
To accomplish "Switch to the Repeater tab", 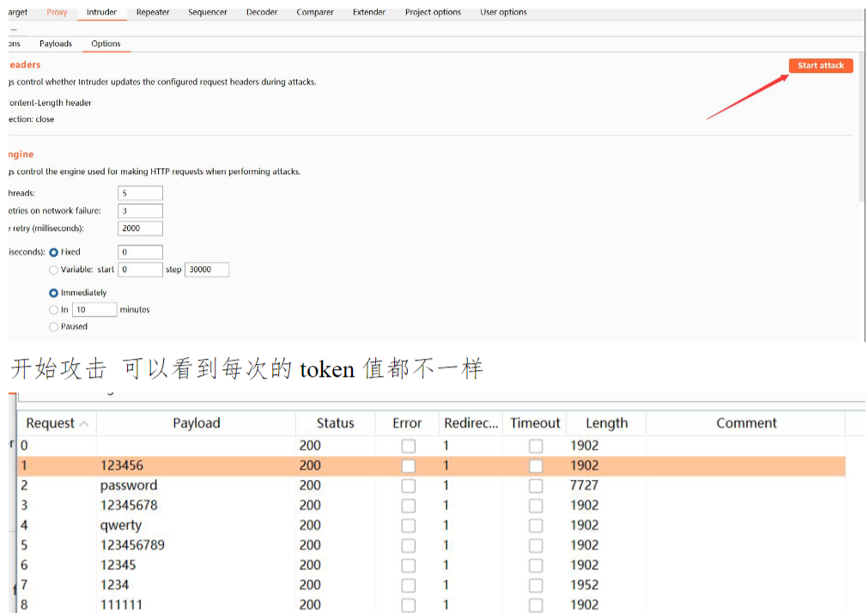I will tap(153, 12).
